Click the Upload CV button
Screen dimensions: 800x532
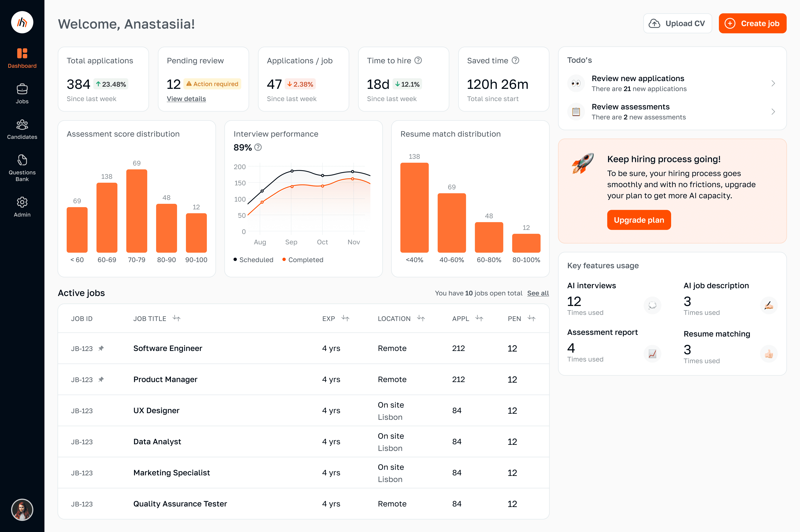tap(677, 23)
